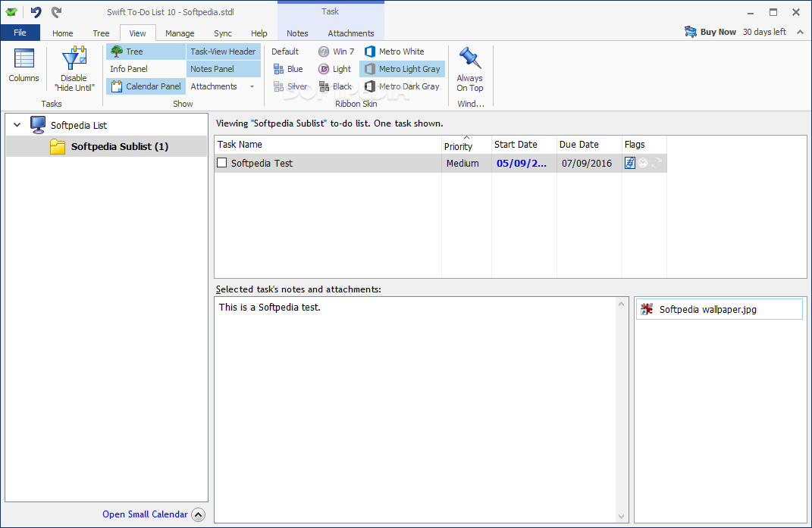Switch to the Manage ribbon tab

point(180,33)
